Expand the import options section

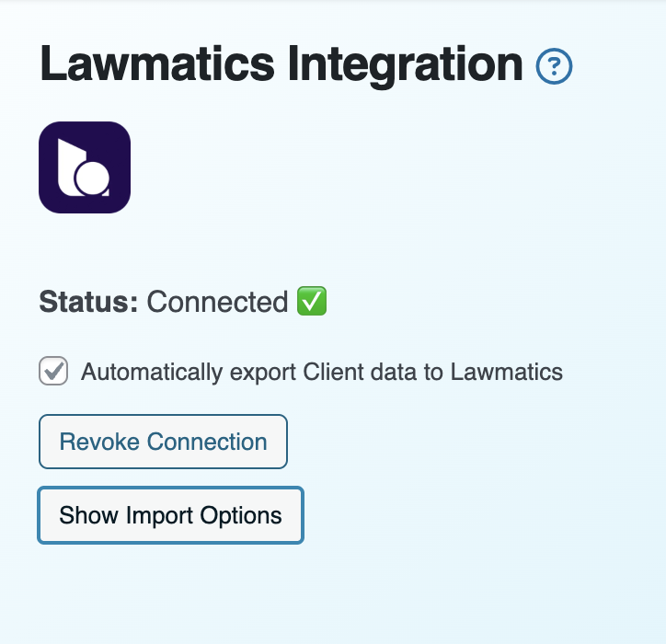(170, 515)
